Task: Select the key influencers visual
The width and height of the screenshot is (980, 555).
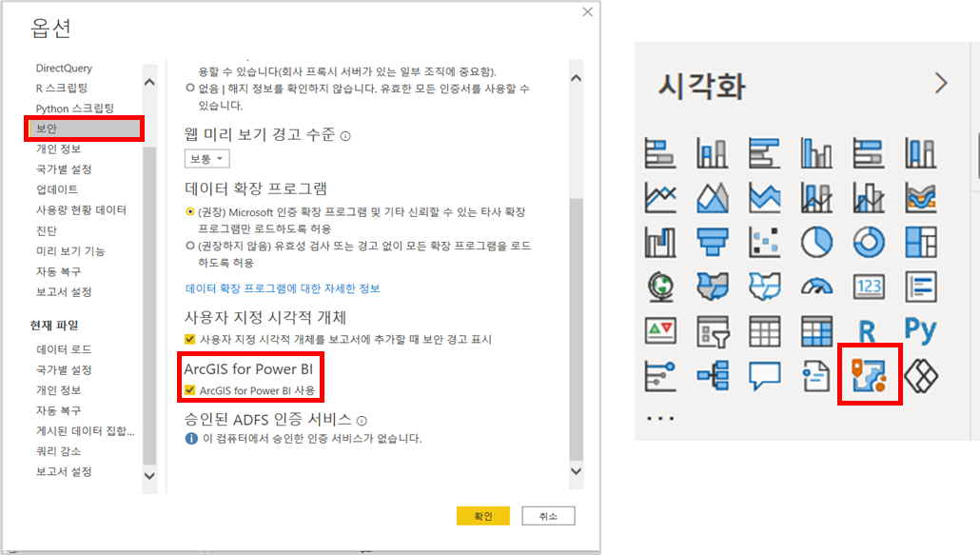Action: tap(660, 375)
